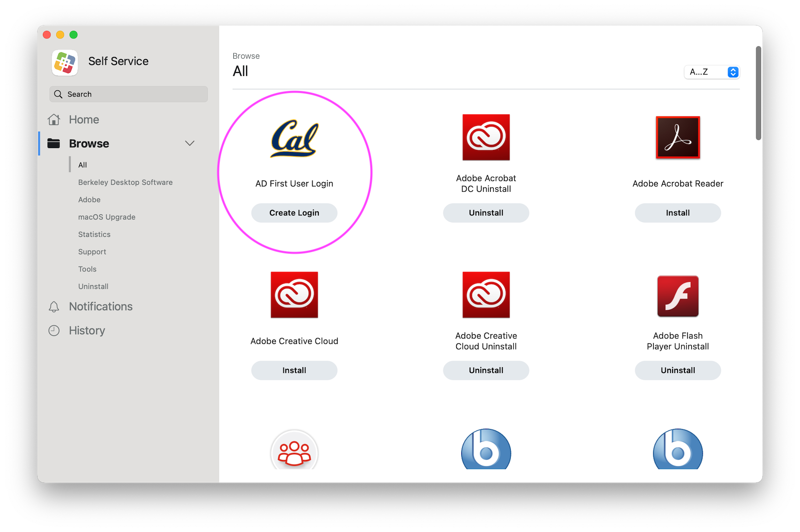This screenshot has height=532, width=800.
Task: Click the Adobe Acrobat DC Uninstall title
Action: 486,184
